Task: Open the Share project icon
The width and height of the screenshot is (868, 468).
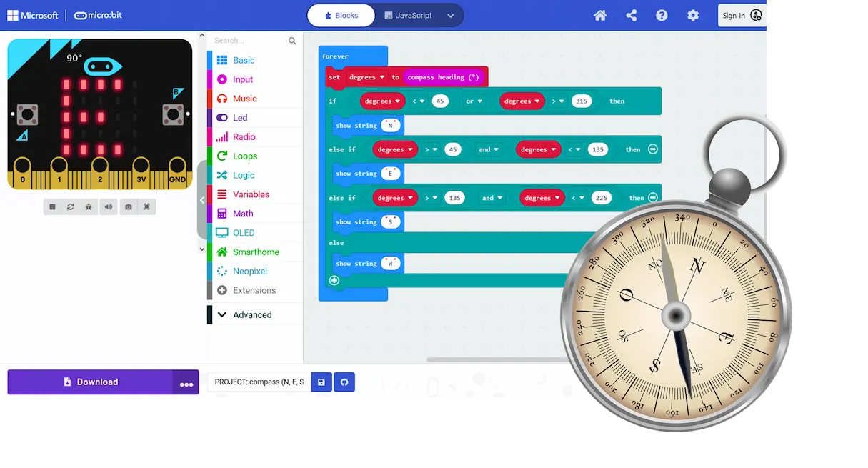Action: 631,16
